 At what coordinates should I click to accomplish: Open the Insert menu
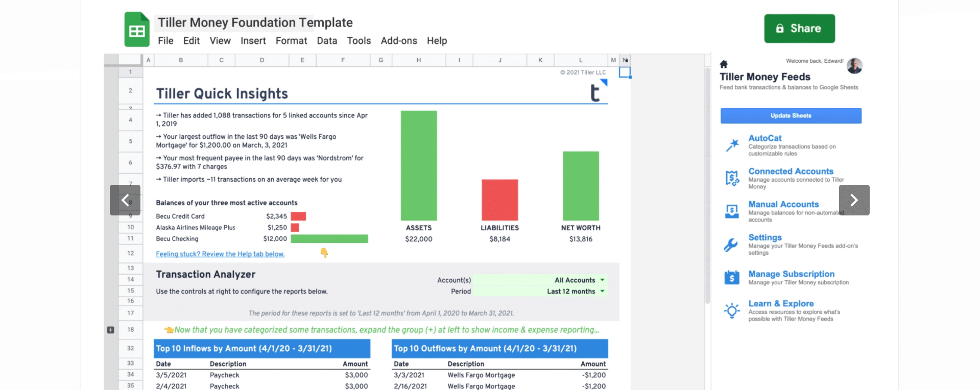point(253,41)
